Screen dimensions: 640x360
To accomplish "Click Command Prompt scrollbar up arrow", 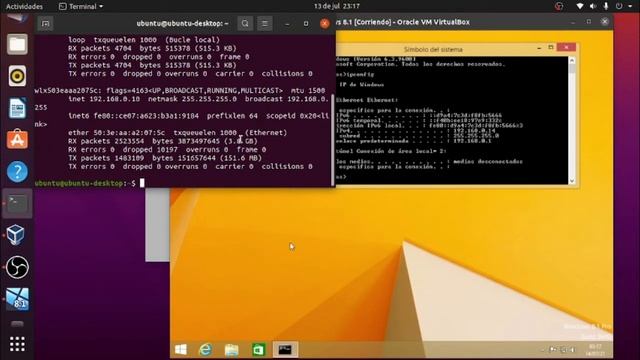I will (572, 60).
